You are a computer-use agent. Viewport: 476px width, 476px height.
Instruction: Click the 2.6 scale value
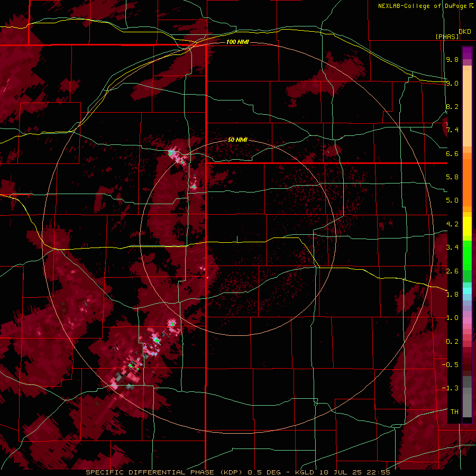(452, 271)
